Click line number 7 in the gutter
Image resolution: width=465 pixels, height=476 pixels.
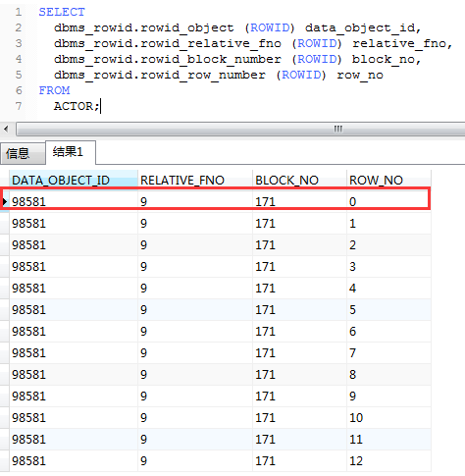19,106
